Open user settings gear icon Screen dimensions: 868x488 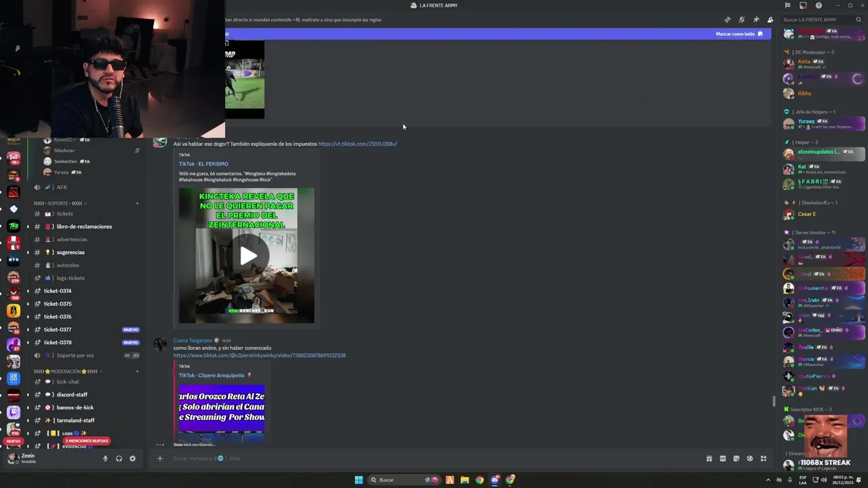(132, 459)
